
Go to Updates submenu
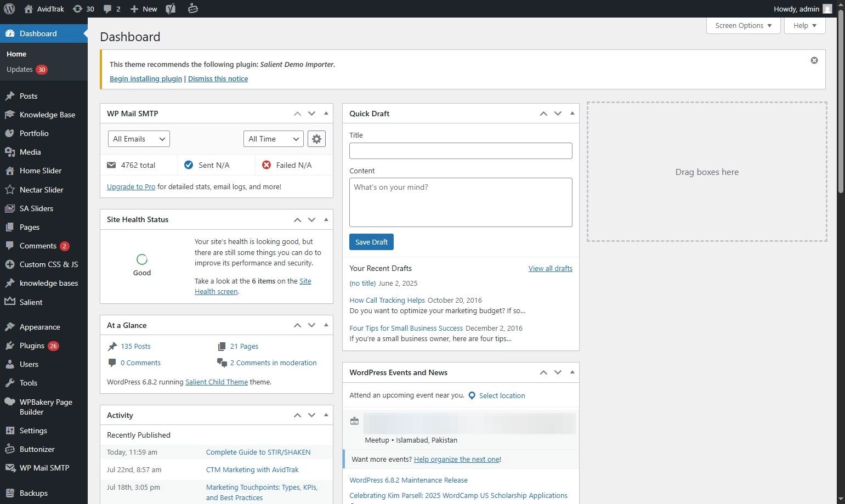(x=27, y=70)
